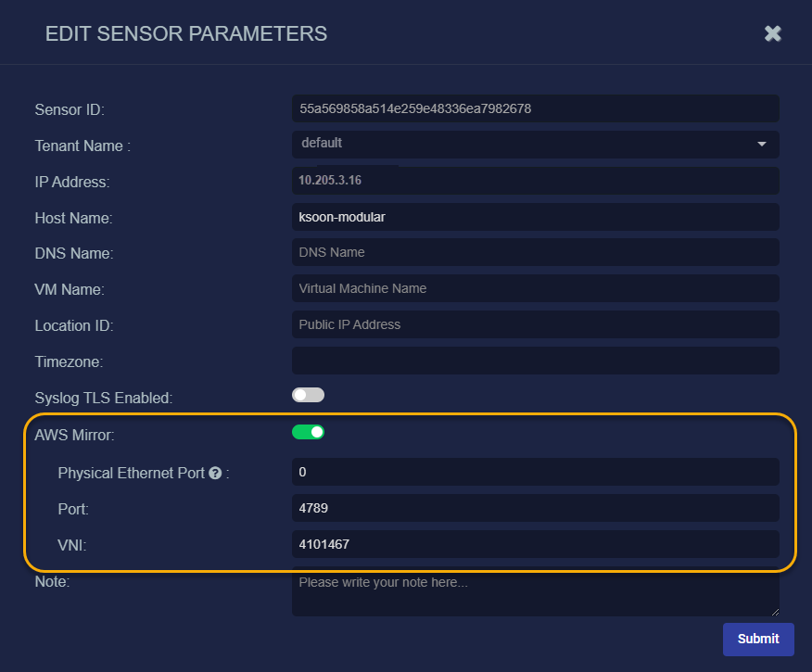Click the Host Name input field

tap(535, 217)
